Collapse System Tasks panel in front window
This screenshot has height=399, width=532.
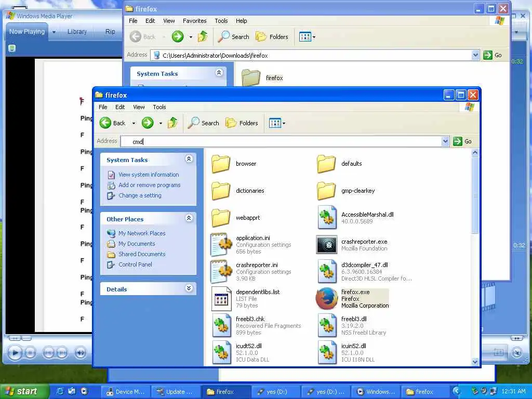click(189, 159)
